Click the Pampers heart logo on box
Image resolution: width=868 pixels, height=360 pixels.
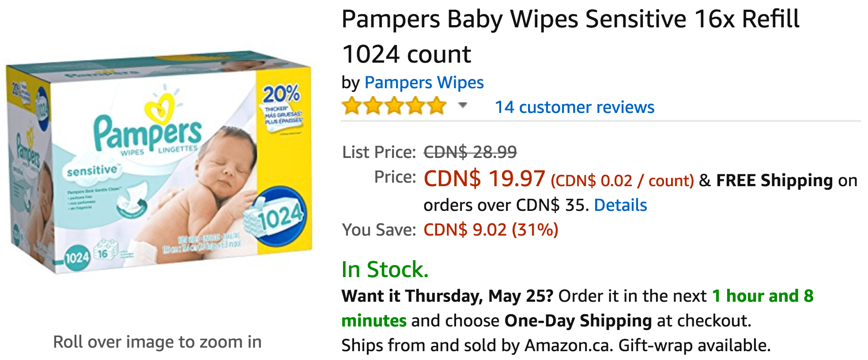click(x=159, y=107)
